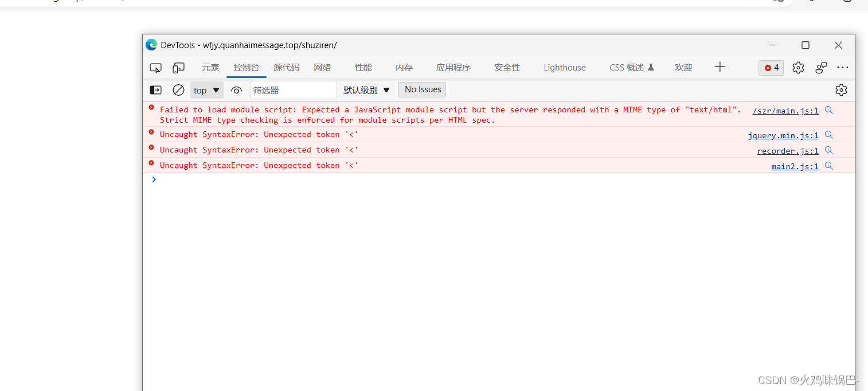This screenshot has width=868, height=391.
Task: Close the DevTools window
Action: click(x=838, y=45)
